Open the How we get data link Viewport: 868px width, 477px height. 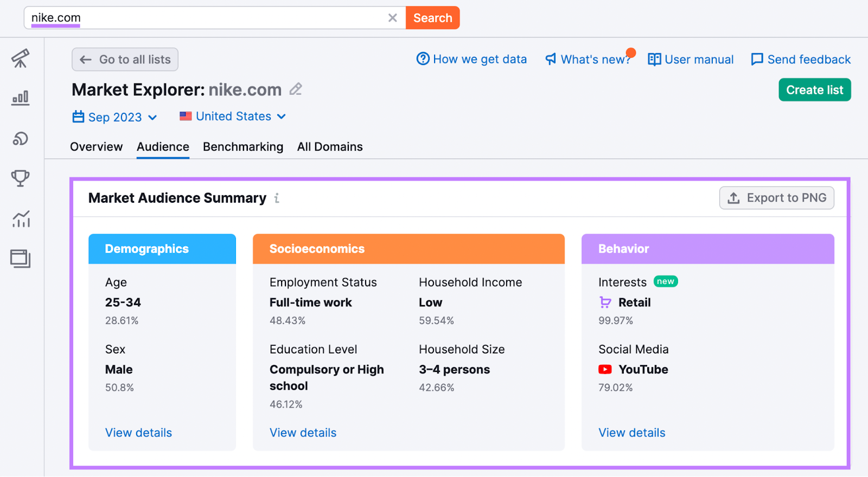click(x=471, y=59)
